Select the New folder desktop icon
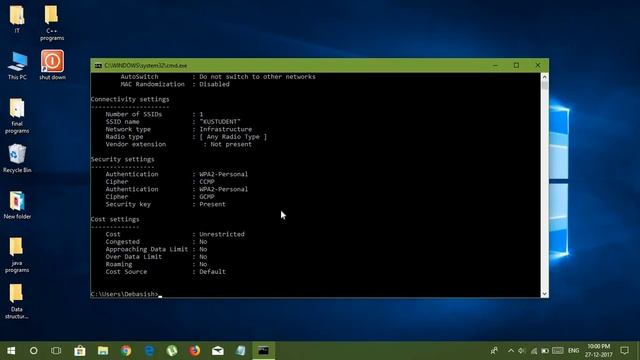 pyautogui.click(x=17, y=205)
